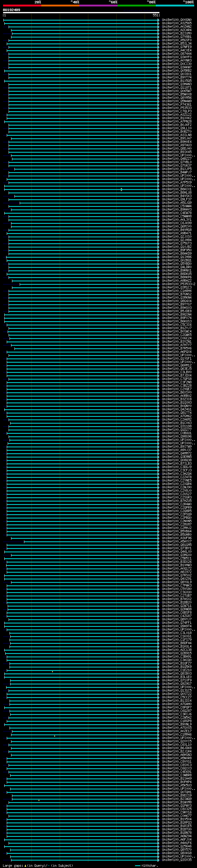Image resolution: width=197 pixels, height=868 pixels.
Task: Click hit UniRef100_Q6MIV0
Action: point(177,226)
